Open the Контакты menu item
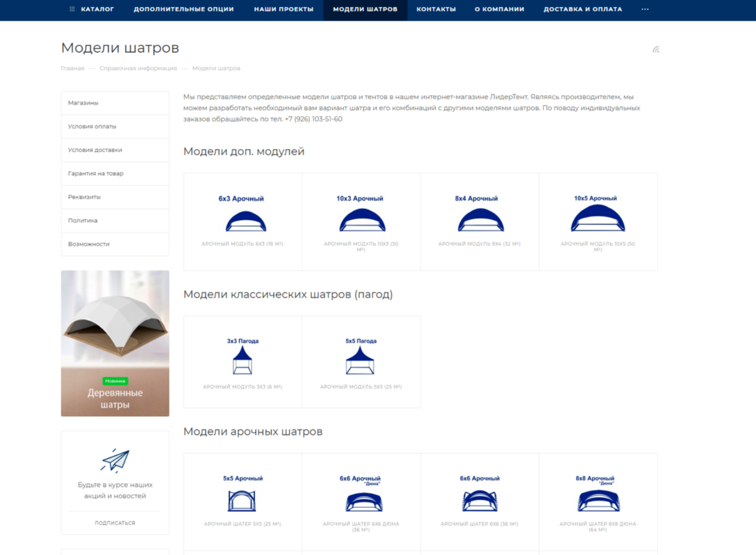This screenshot has height=555, width=756. pos(436,9)
